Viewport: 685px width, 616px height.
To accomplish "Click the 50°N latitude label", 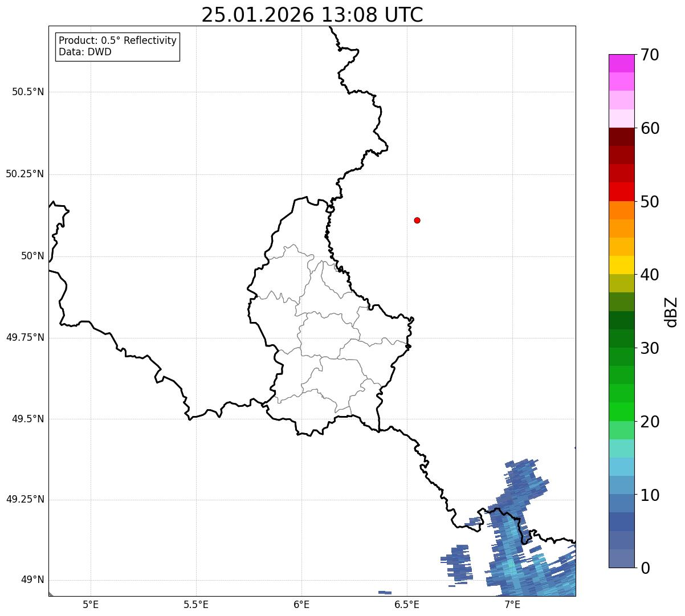I will (x=32, y=256).
